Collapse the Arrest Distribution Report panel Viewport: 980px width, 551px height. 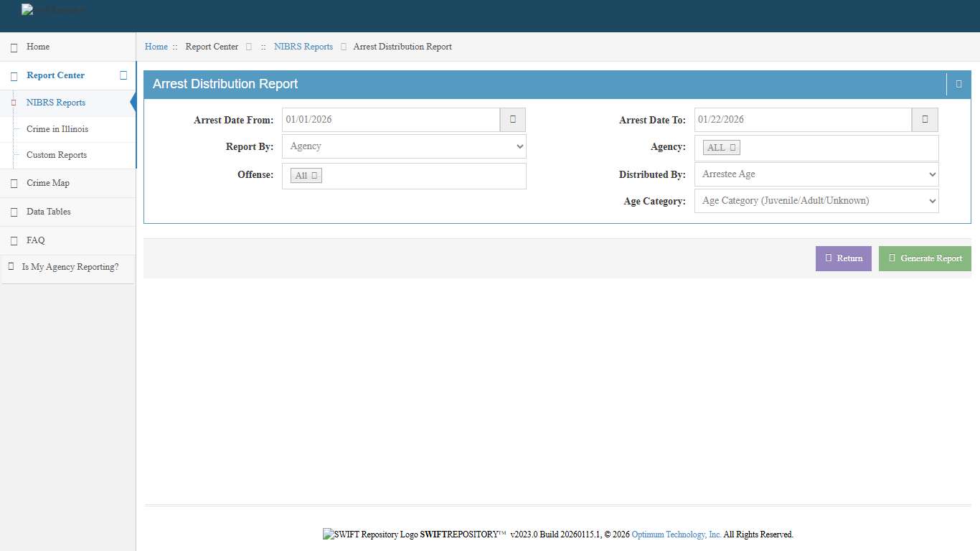pyautogui.click(x=958, y=84)
